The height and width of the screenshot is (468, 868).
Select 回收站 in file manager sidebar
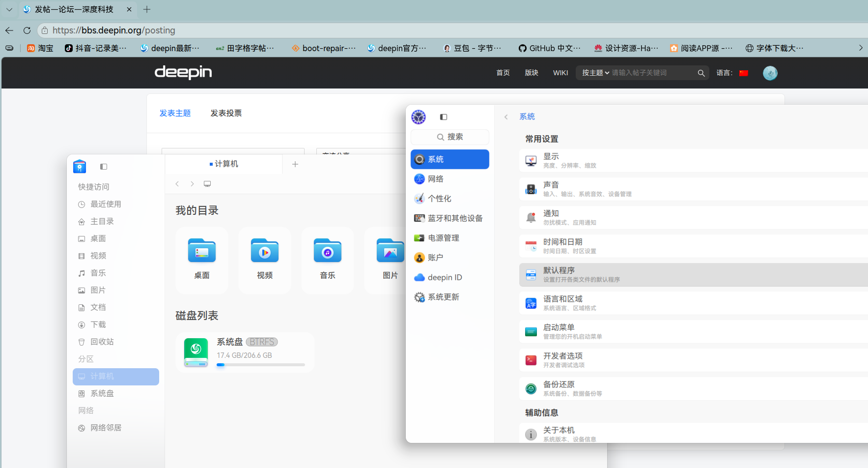click(116, 342)
